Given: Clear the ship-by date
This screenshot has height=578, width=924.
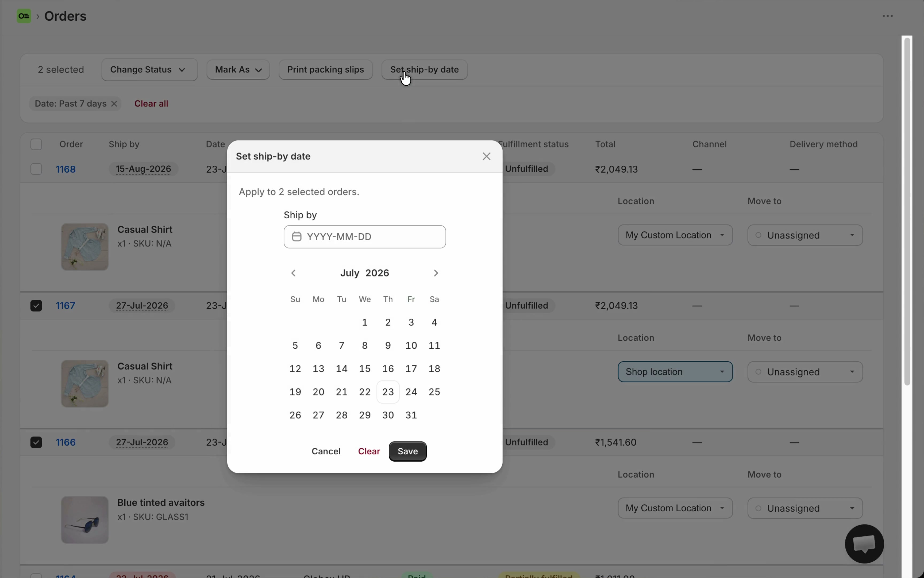Looking at the screenshot, I should click(369, 451).
